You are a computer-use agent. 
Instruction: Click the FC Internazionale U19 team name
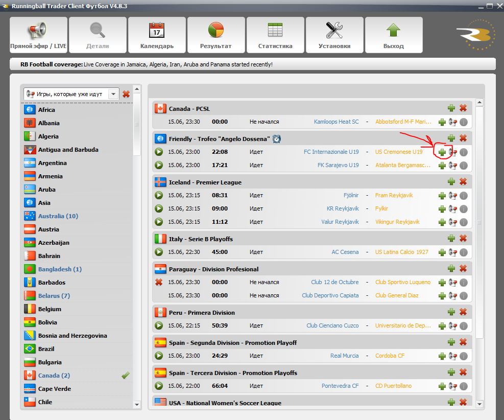(331, 152)
